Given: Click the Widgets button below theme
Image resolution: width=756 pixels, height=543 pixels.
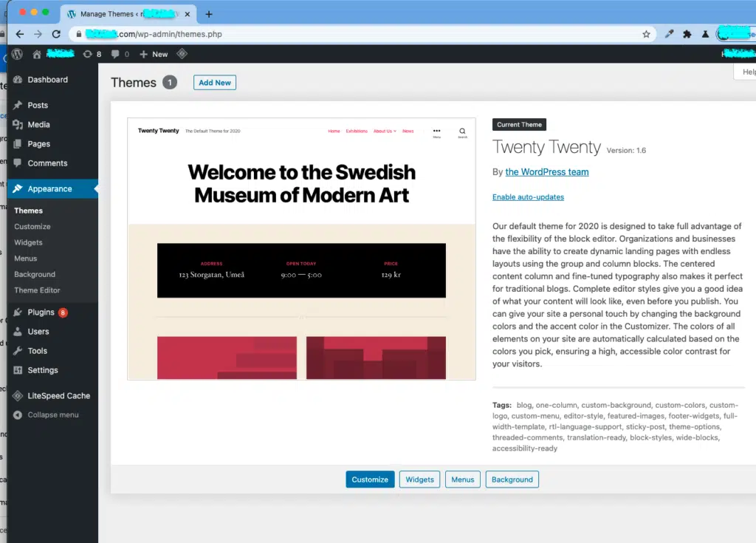Looking at the screenshot, I should tap(419, 479).
